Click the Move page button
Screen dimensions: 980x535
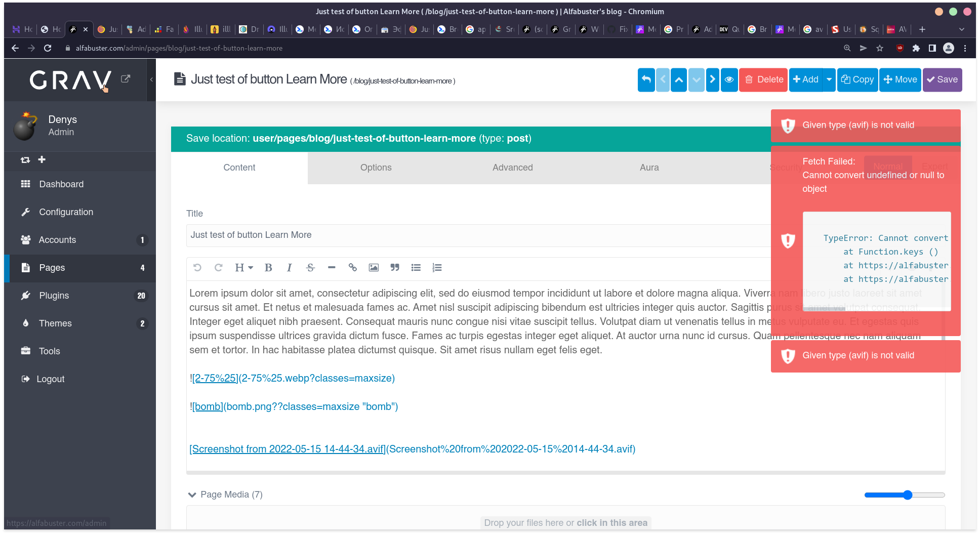point(900,79)
